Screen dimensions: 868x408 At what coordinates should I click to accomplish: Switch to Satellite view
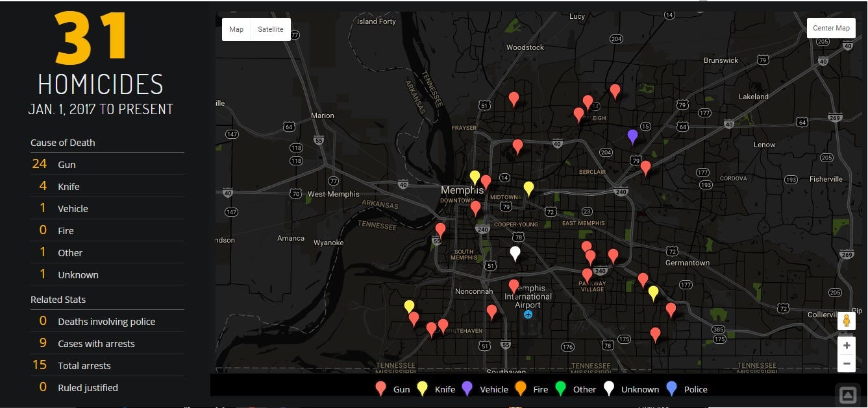point(271,29)
